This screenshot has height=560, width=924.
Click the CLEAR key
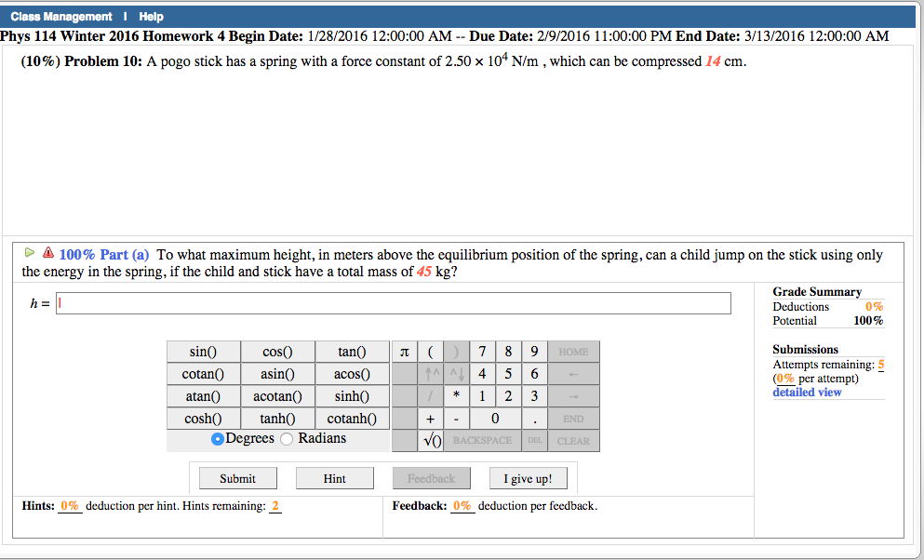(573, 441)
